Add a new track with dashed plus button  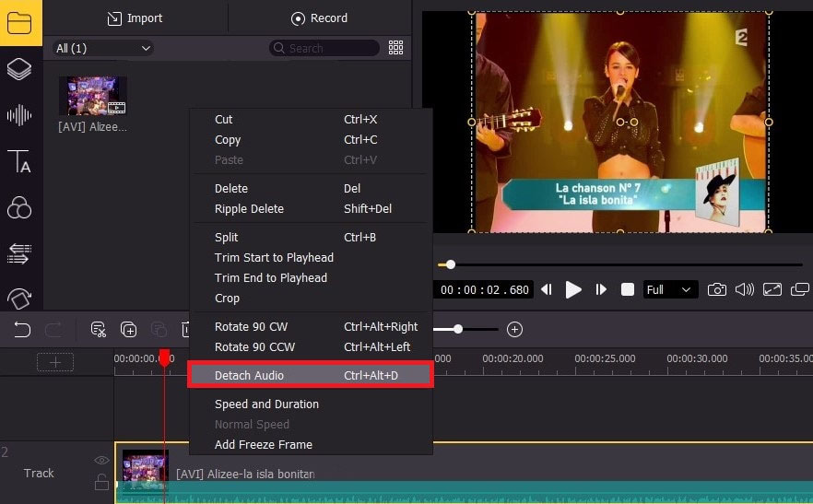click(x=55, y=362)
